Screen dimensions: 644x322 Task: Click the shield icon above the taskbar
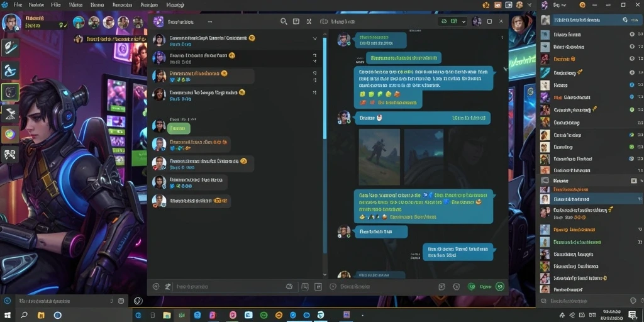point(138,301)
